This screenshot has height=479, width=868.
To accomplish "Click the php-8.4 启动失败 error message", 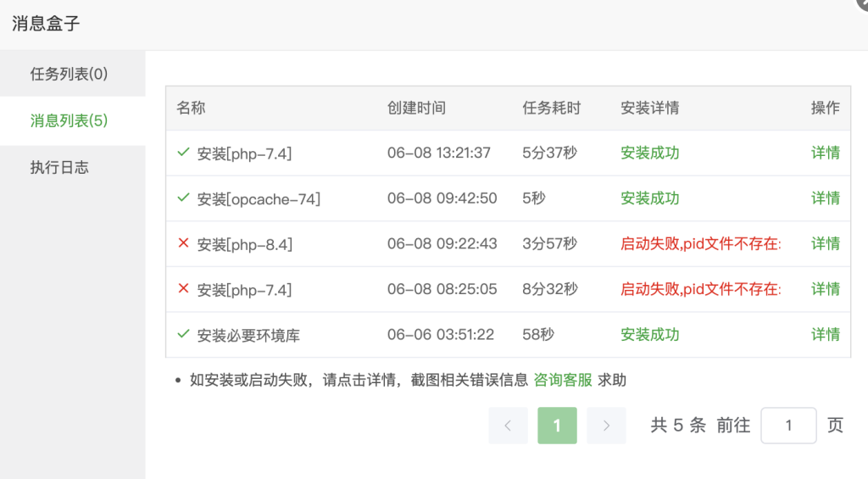I will click(700, 243).
